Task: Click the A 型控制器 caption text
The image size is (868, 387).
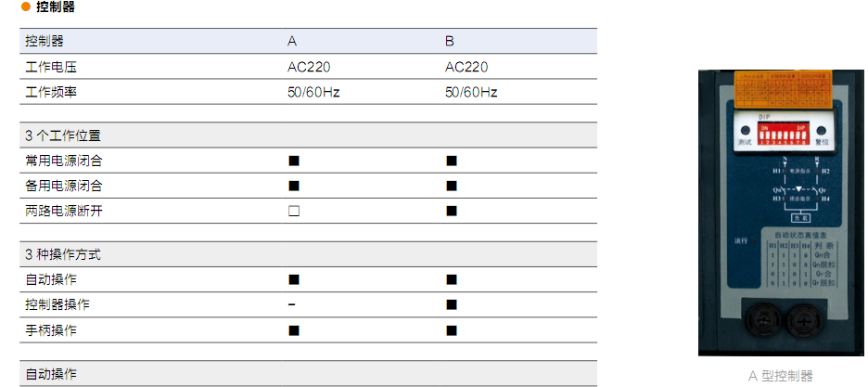Action: click(781, 376)
